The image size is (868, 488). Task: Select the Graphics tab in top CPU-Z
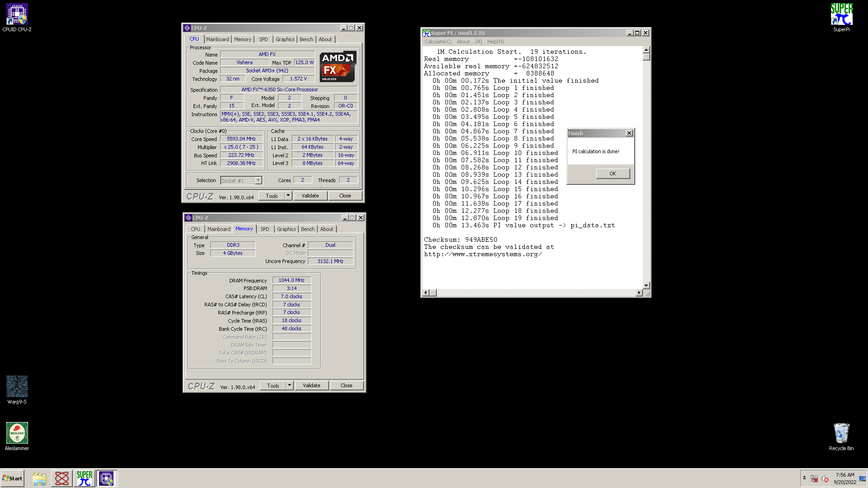285,39
